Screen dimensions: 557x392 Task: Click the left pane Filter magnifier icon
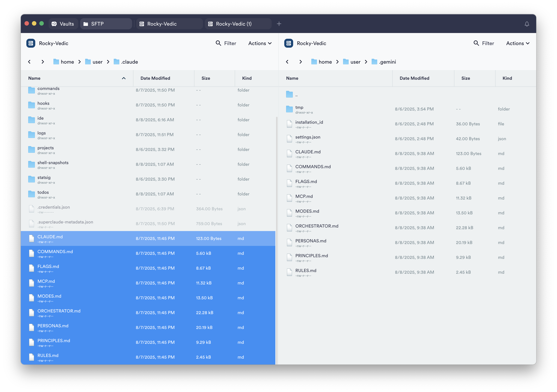(218, 43)
